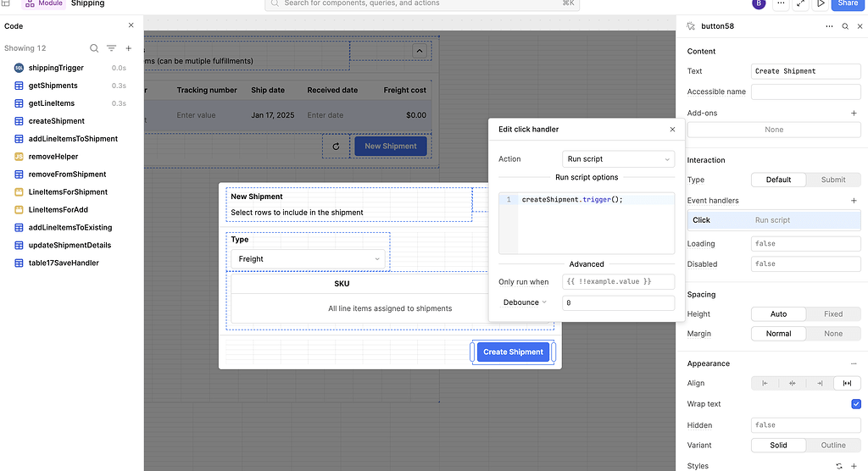Close the Edit click handler popup

point(672,129)
